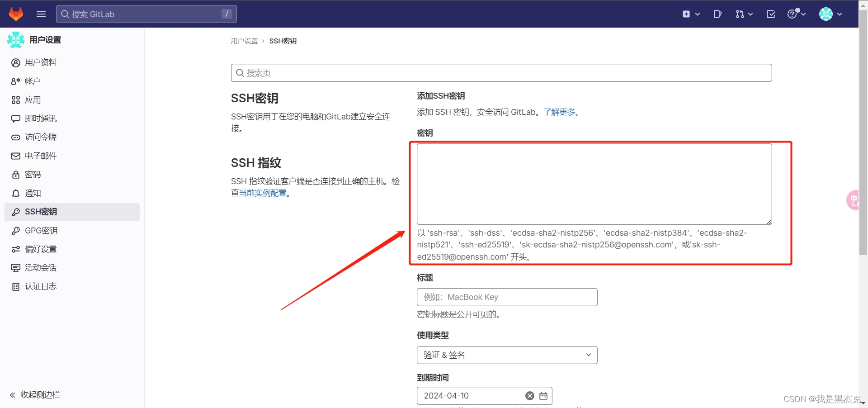Open 即时通讯 in the sidebar
The height and width of the screenshot is (408, 868).
(72, 119)
